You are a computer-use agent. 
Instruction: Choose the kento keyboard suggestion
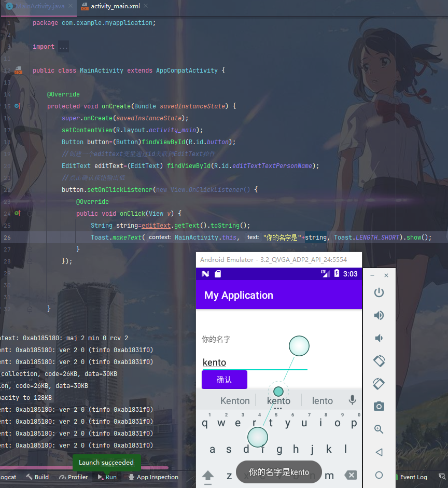[279, 401]
